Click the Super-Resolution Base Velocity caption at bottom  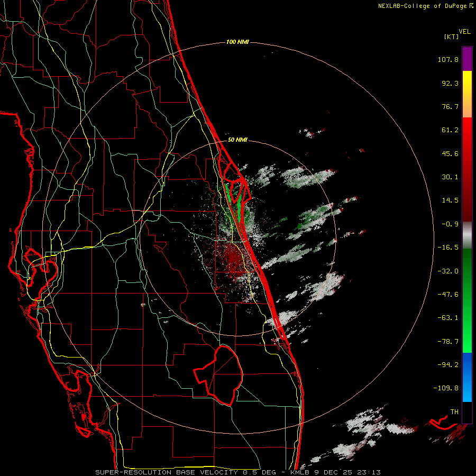[x=237, y=472]
